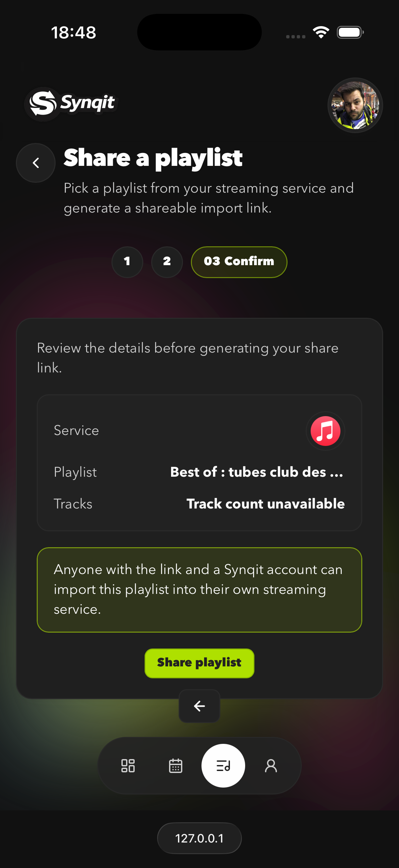Screen dimensions: 399x868
Task: Select the 03 Confirm step pill
Action: [239, 262]
